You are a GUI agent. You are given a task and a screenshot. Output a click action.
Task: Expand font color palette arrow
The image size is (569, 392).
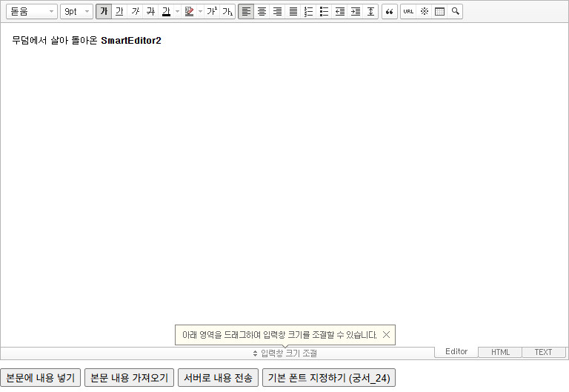click(x=178, y=12)
